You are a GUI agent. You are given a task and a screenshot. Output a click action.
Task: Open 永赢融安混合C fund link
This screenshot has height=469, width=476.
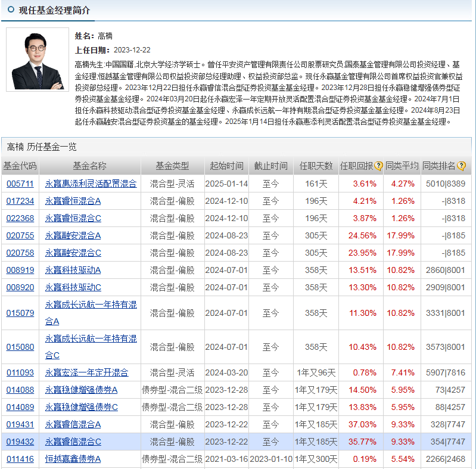73,253
